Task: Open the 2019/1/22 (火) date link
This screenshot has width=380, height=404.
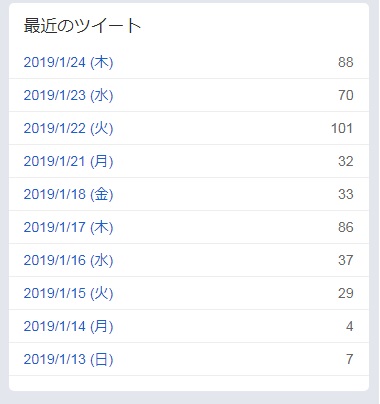Action: 68,128
